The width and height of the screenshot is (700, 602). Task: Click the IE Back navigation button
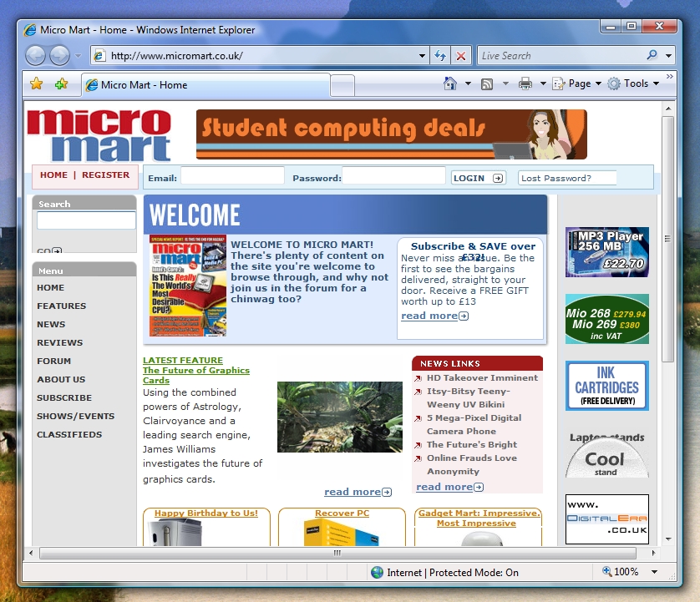click(36, 56)
